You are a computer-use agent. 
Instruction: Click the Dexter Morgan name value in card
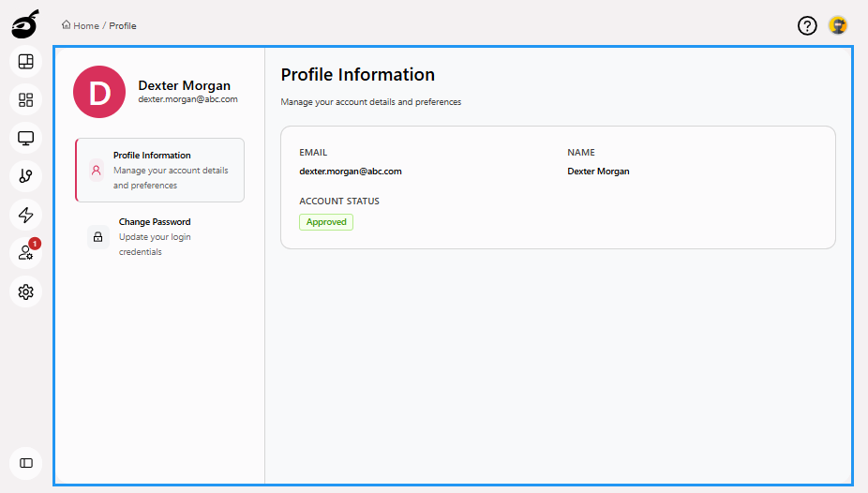coord(598,171)
